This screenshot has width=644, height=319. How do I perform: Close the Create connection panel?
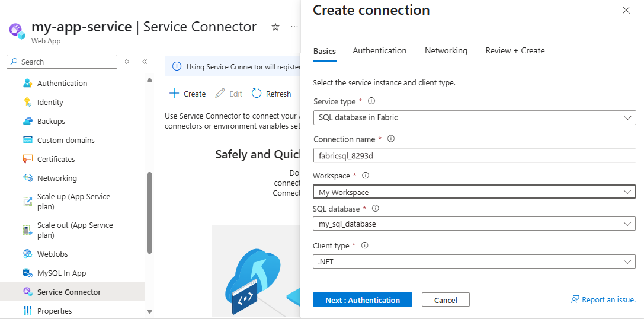pyautogui.click(x=626, y=10)
